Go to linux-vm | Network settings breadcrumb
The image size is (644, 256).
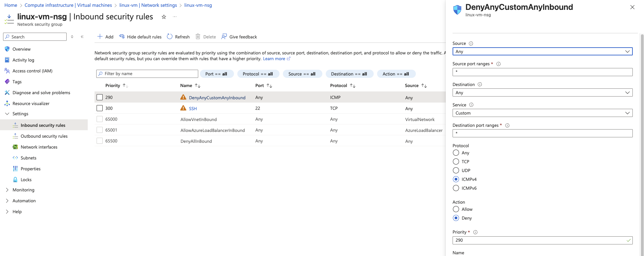click(x=148, y=5)
